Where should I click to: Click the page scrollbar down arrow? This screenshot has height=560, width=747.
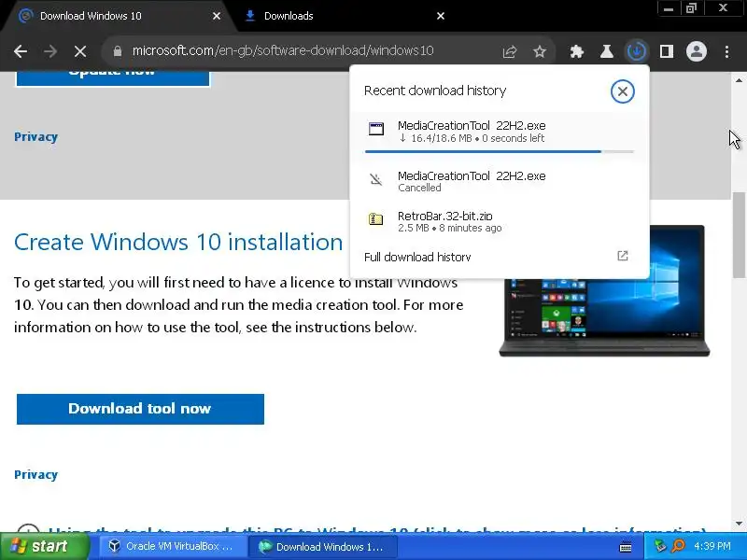click(x=739, y=524)
